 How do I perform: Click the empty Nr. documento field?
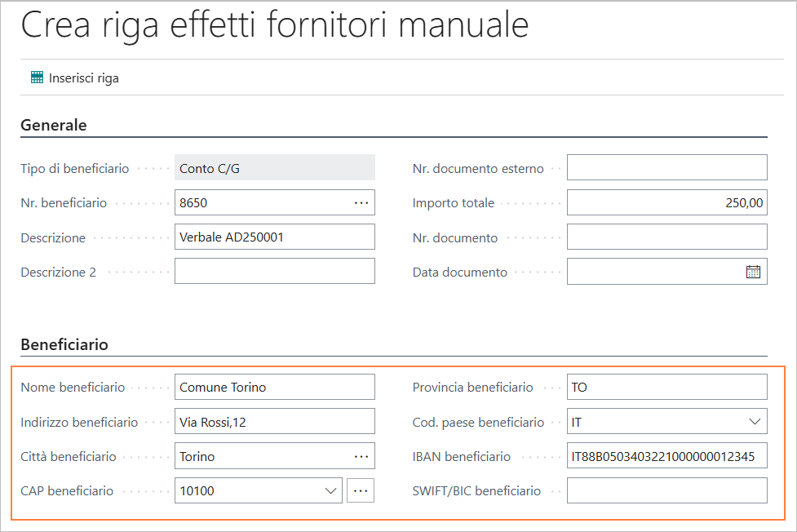(x=666, y=237)
